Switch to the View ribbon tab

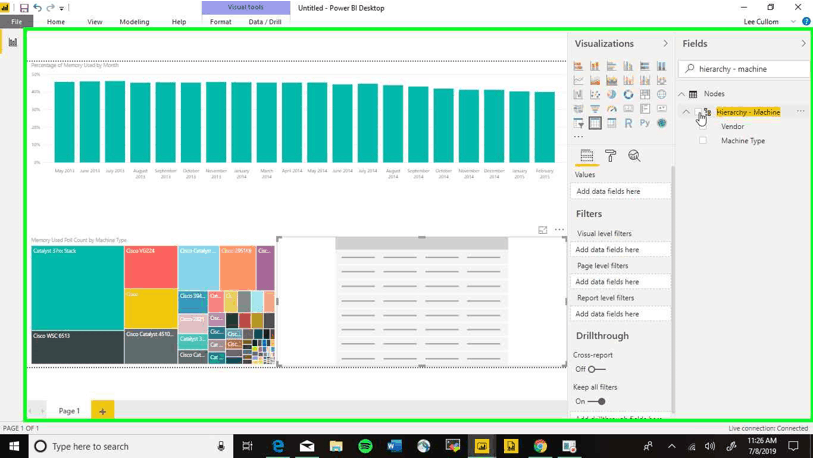coord(94,22)
